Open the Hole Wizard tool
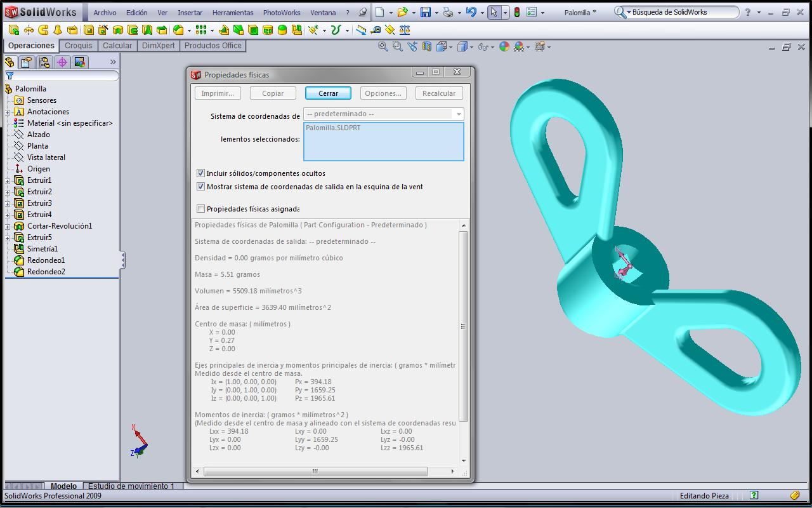The height and width of the screenshot is (508, 812). (103, 30)
